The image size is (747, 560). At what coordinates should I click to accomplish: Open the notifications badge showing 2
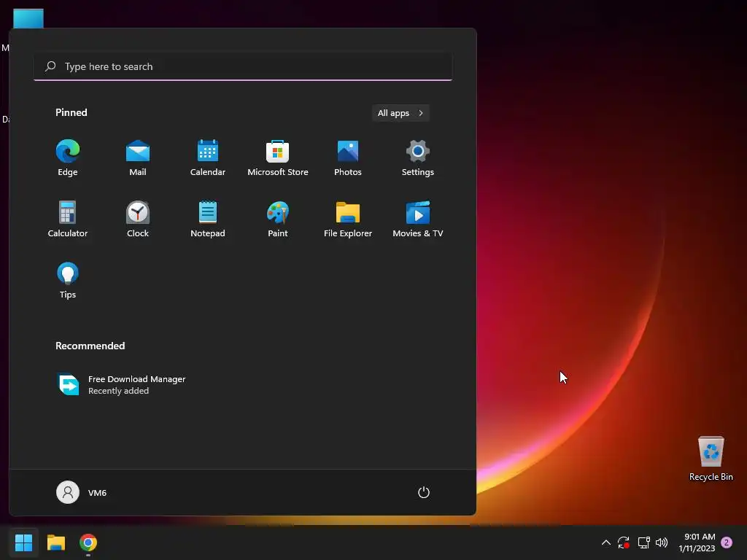click(727, 542)
